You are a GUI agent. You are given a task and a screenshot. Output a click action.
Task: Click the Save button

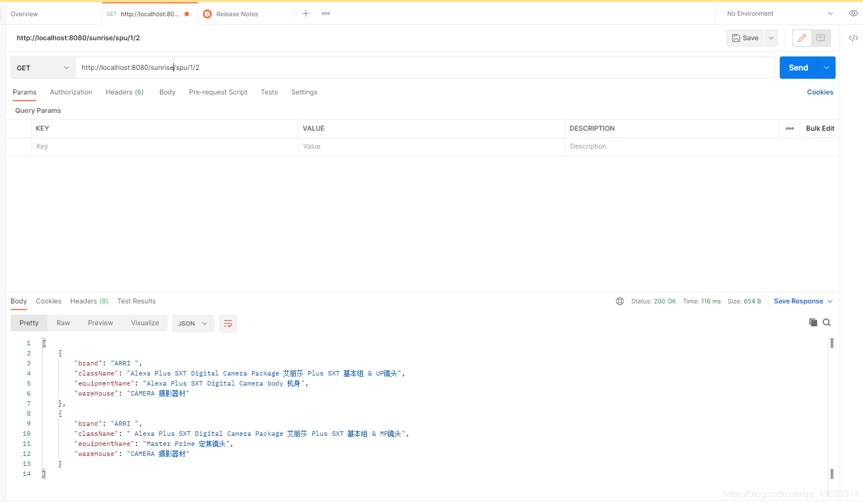coord(745,38)
